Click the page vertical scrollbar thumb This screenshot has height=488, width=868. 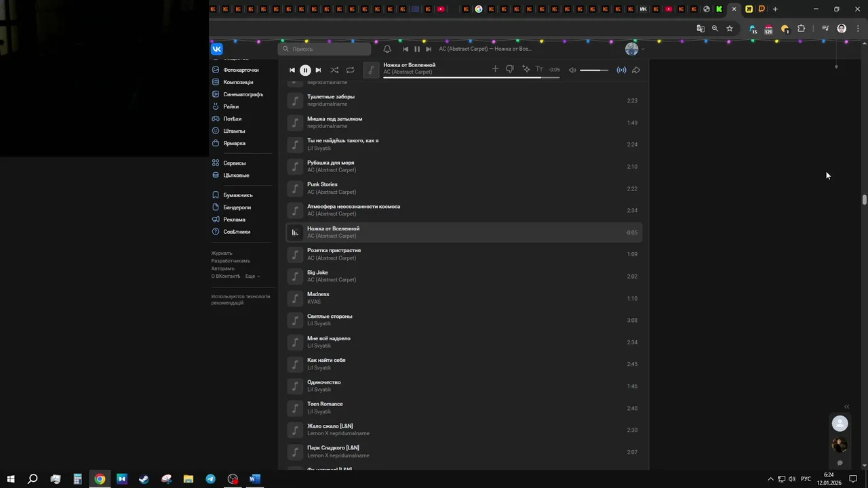[x=865, y=200]
